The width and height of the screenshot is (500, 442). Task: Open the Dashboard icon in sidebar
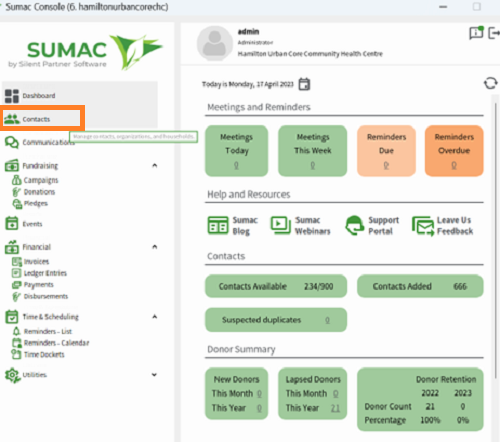coord(12,96)
